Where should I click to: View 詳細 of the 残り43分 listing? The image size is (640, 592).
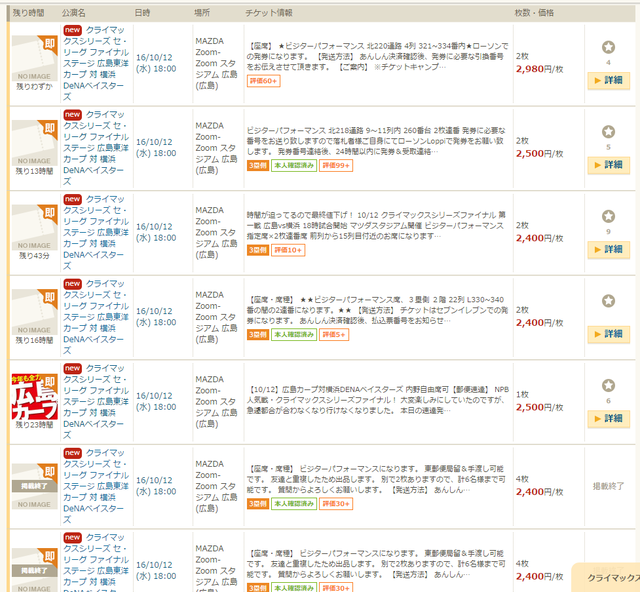pos(609,249)
